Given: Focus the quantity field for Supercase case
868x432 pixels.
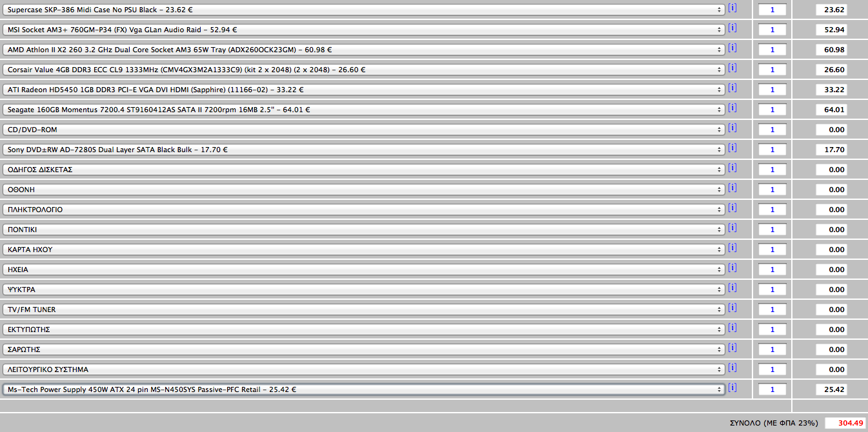Looking at the screenshot, I should coord(772,10).
